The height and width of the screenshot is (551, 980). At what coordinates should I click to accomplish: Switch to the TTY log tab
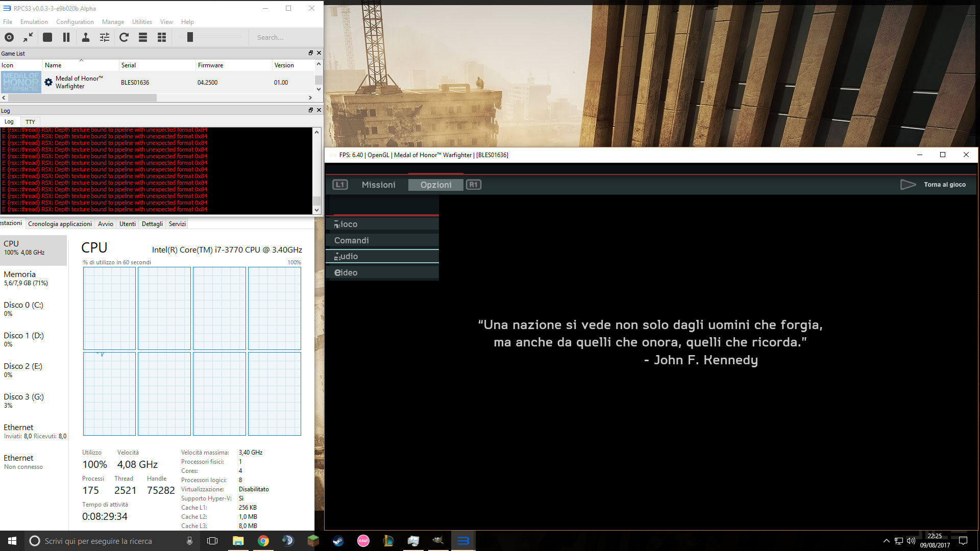(30, 122)
